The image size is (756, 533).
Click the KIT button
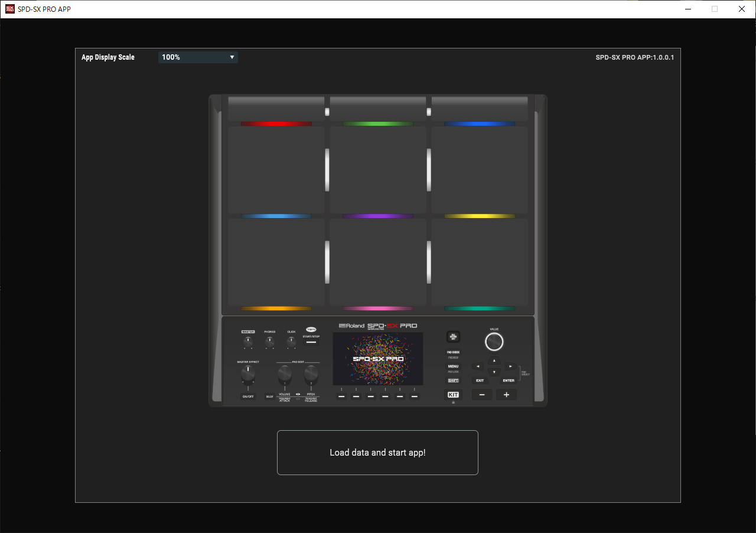click(x=453, y=395)
